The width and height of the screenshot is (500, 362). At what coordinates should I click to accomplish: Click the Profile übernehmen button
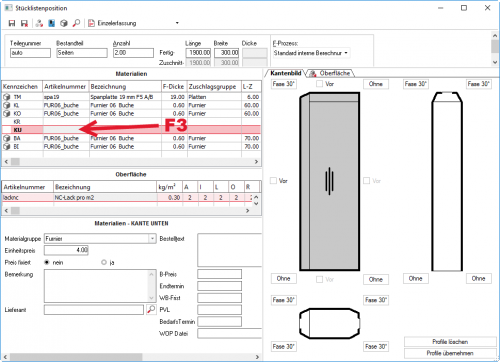pos(450,353)
